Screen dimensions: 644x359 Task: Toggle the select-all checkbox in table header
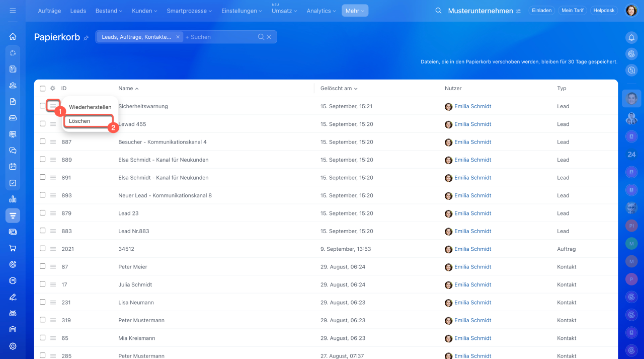pos(42,88)
